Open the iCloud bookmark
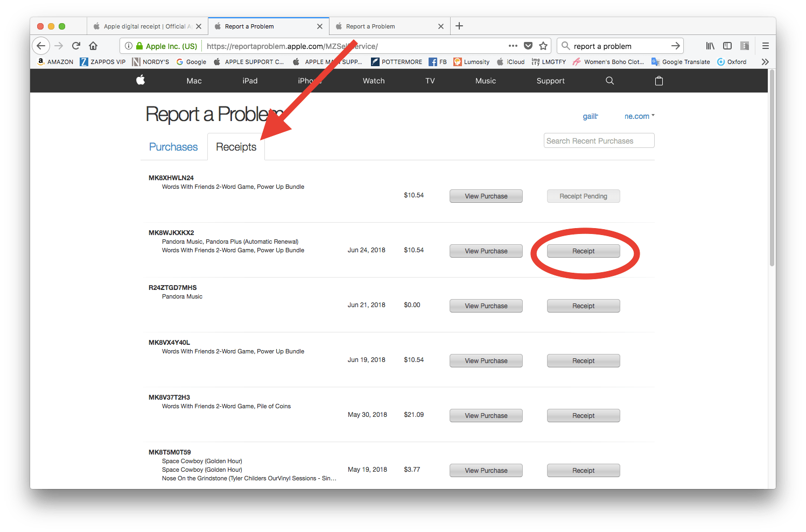 click(x=510, y=61)
